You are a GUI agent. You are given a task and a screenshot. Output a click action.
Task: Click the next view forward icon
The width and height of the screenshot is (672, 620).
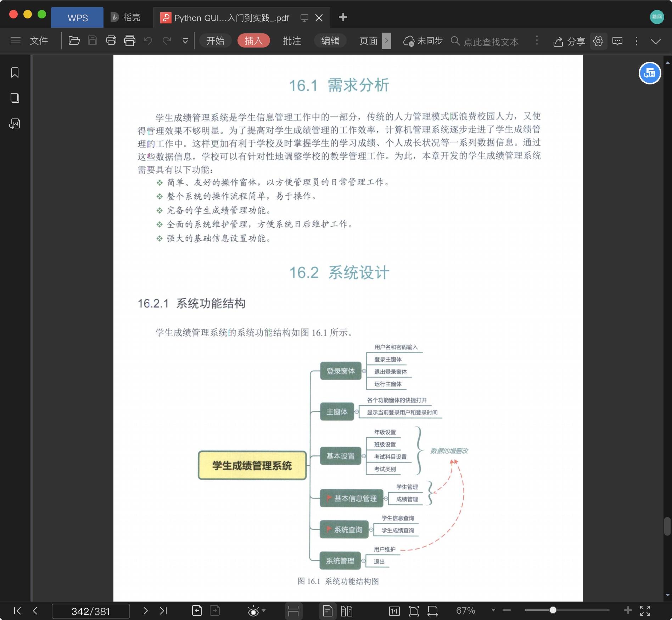click(x=215, y=611)
